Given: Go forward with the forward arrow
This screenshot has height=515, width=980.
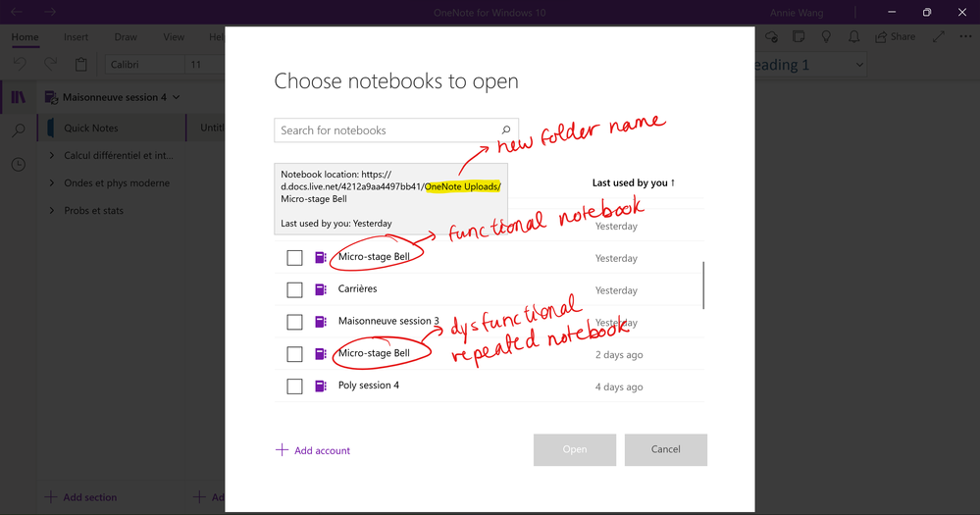Looking at the screenshot, I should [50, 12].
